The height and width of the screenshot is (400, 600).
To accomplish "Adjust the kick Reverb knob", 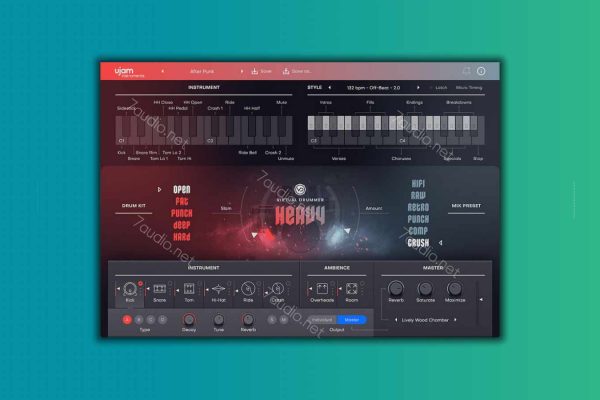I will click(x=248, y=320).
